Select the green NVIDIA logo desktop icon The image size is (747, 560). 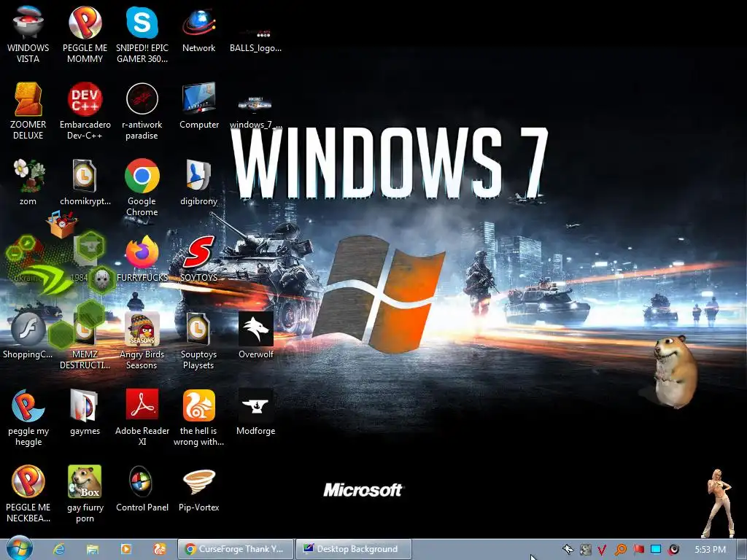point(50,279)
